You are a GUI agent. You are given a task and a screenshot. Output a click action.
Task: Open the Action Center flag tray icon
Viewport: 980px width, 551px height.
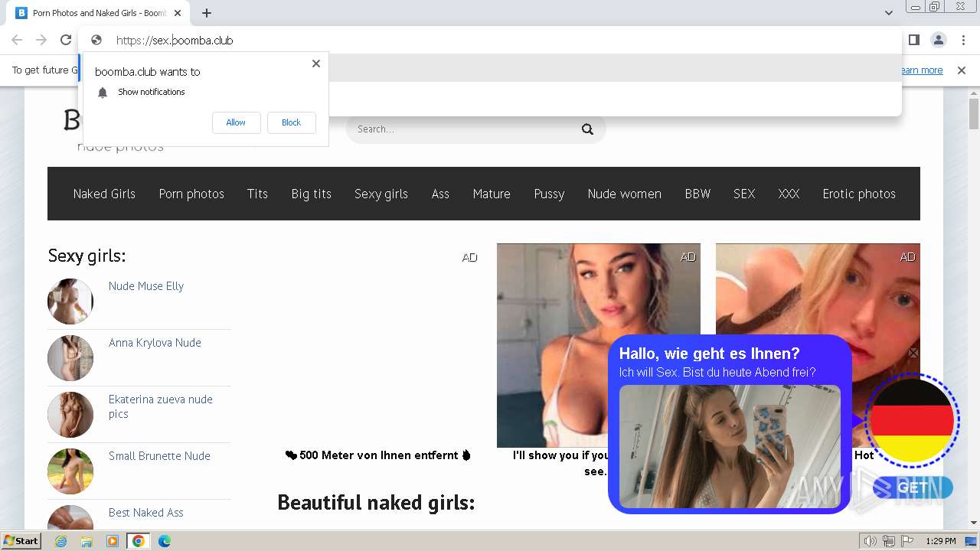click(x=907, y=541)
